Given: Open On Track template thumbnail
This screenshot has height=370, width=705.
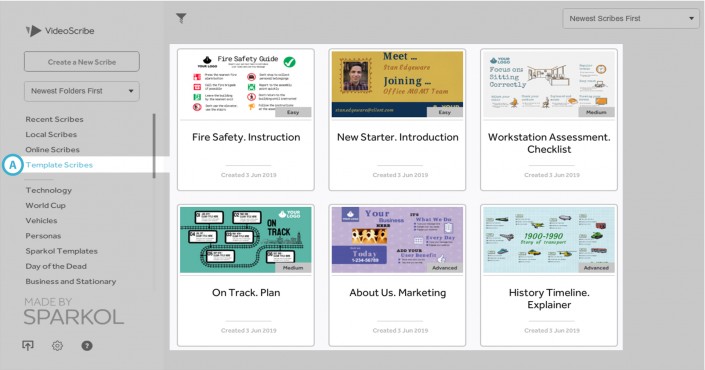Looking at the screenshot, I should click(245, 240).
